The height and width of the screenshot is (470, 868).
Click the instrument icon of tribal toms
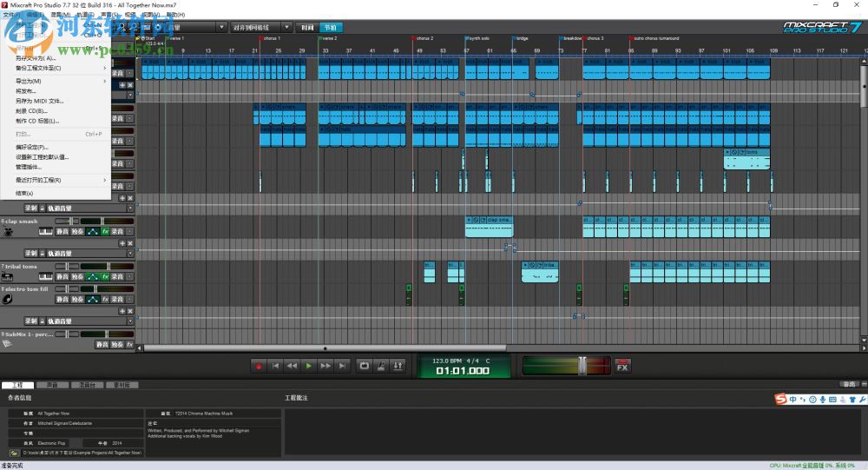pyautogui.click(x=7, y=276)
